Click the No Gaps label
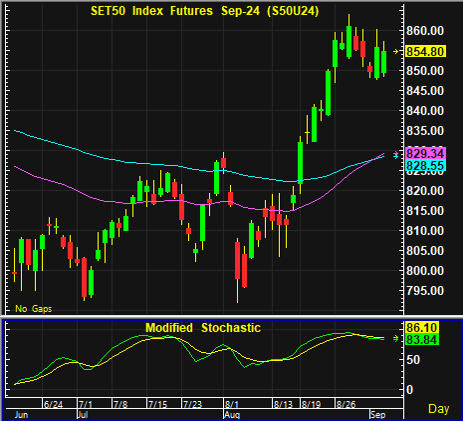Screen dimensions: 463x421 [34, 309]
